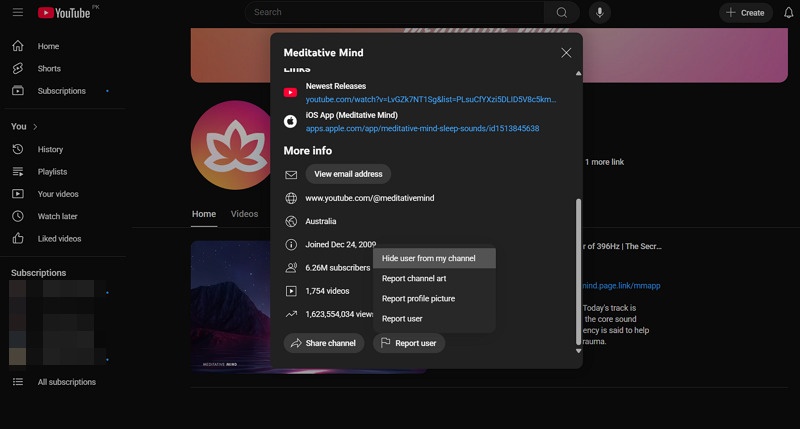Click the play icon beside 1,754 videos

click(291, 291)
